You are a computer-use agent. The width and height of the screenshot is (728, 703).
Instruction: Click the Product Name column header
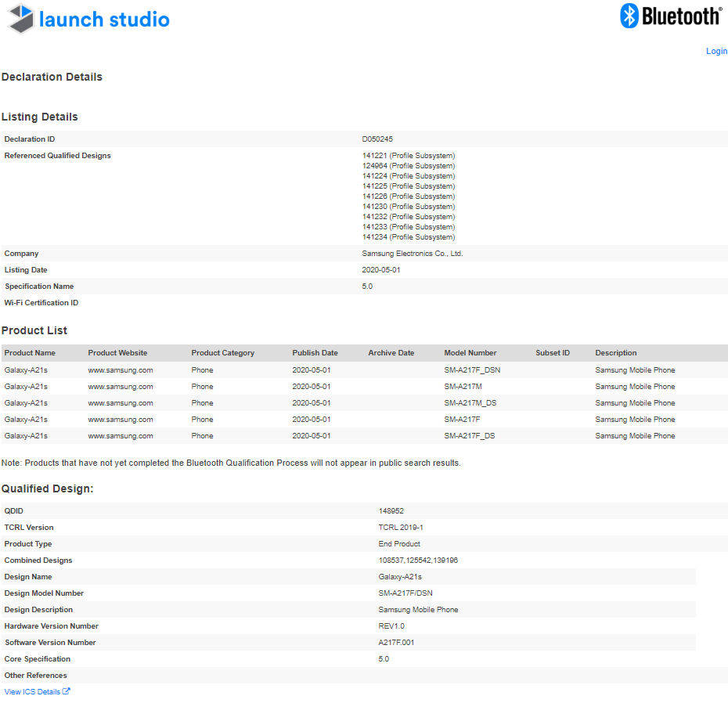point(30,353)
